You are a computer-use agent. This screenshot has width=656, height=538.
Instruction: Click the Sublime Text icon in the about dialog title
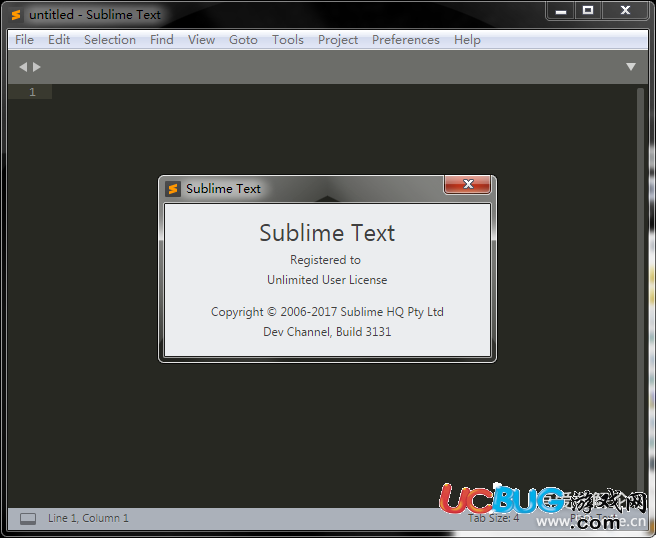[173, 189]
